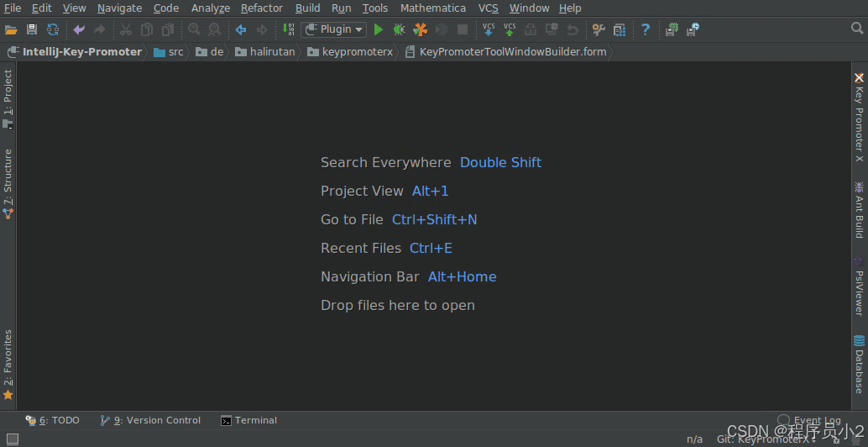This screenshot has height=447, width=868.
Task: Click the Ctrl+Shift+N shortcut text
Action: coord(435,220)
